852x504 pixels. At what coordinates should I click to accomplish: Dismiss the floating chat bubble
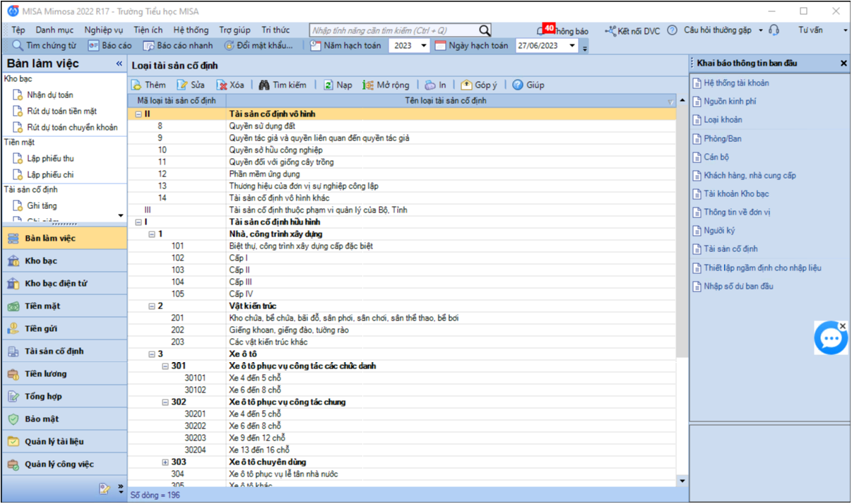[842, 325]
